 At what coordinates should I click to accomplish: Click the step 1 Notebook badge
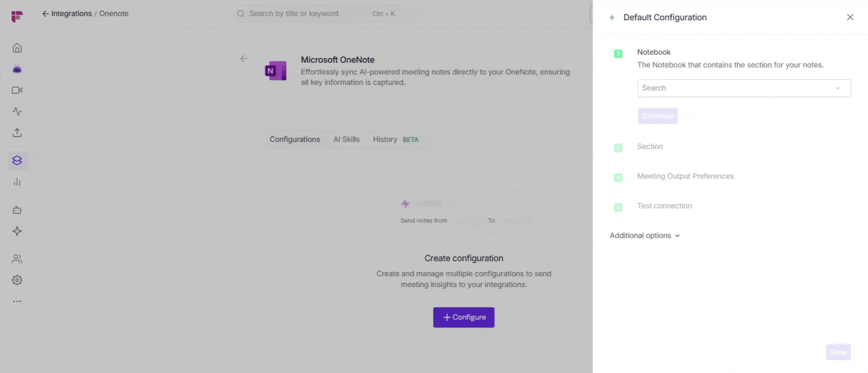pos(618,54)
